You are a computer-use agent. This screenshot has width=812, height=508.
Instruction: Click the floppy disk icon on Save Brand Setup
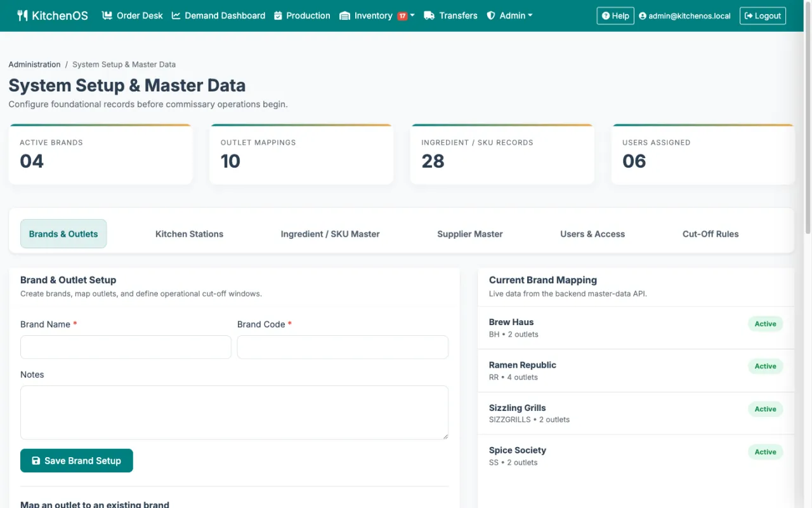pos(36,461)
